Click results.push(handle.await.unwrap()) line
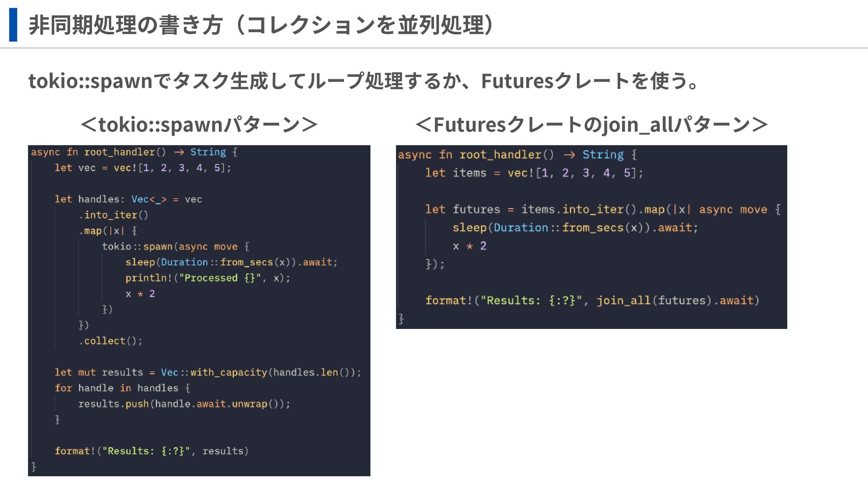The image size is (868, 488). [184, 404]
